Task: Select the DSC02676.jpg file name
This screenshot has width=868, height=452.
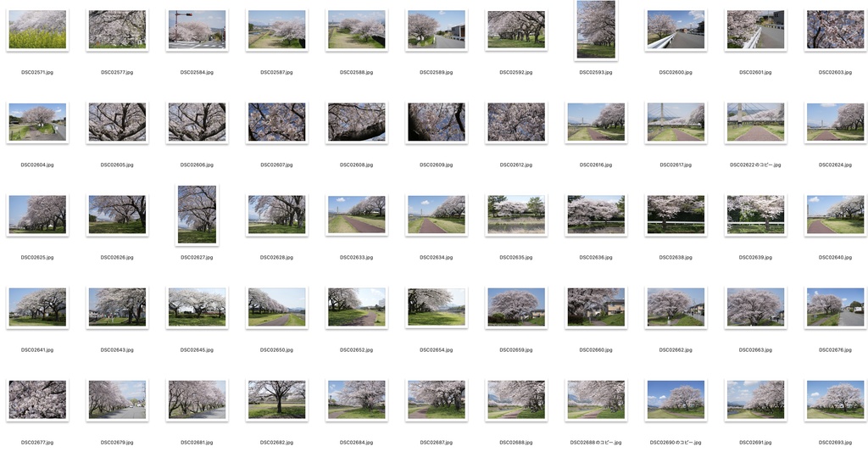Action: [x=835, y=350]
